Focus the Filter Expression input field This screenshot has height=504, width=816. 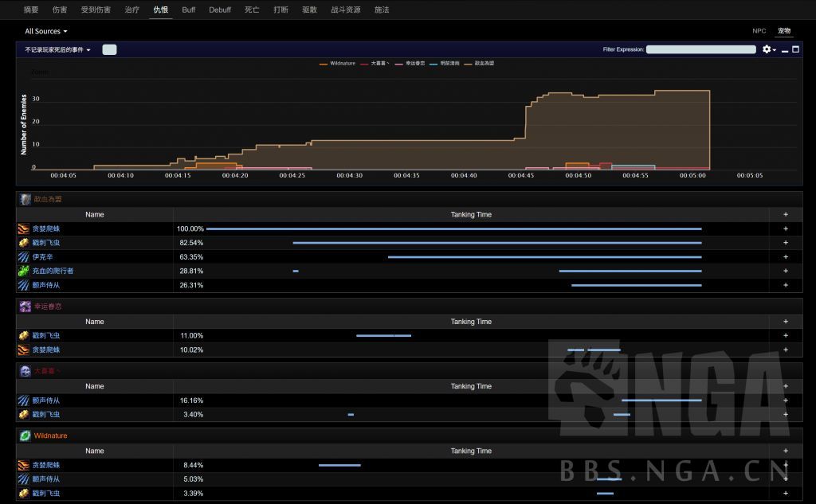pos(700,49)
